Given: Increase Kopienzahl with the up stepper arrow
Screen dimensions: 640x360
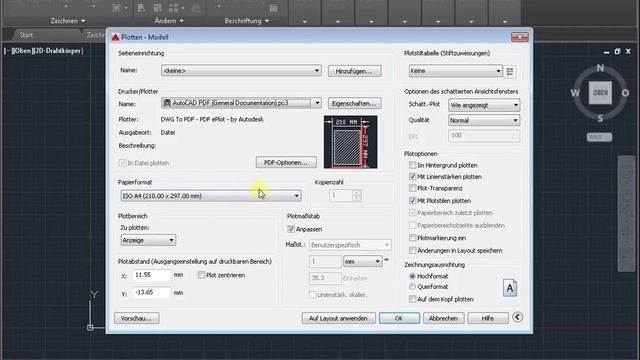Looking at the screenshot, I should pyautogui.click(x=356, y=193).
